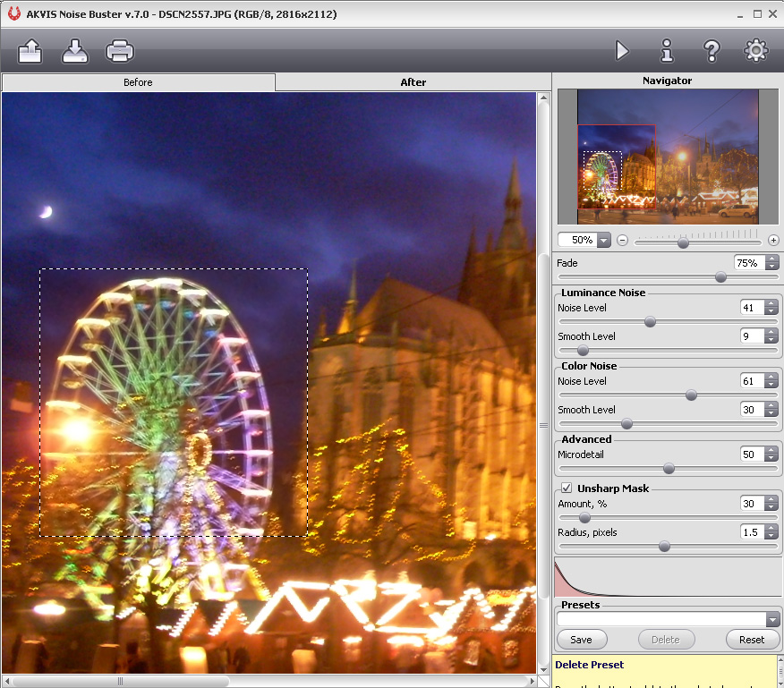Screen dimensions: 784x688
Task: Click the Reset button
Action: coord(752,640)
